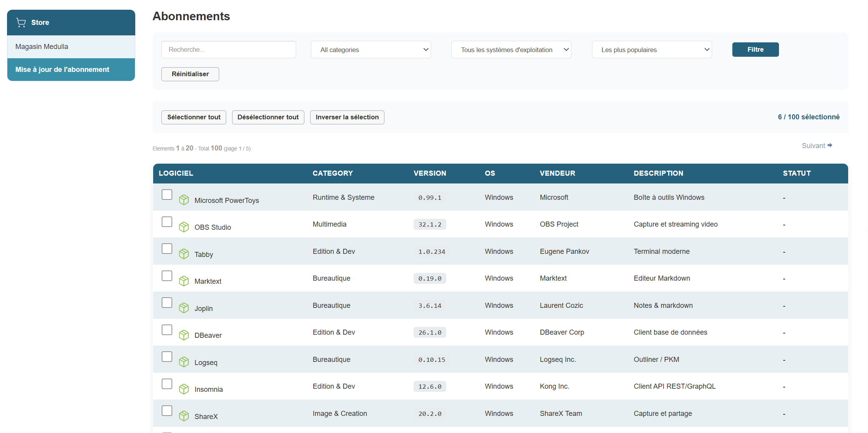The image size is (868, 433).
Task: Select the Insomnia checkbox
Action: [x=167, y=384]
